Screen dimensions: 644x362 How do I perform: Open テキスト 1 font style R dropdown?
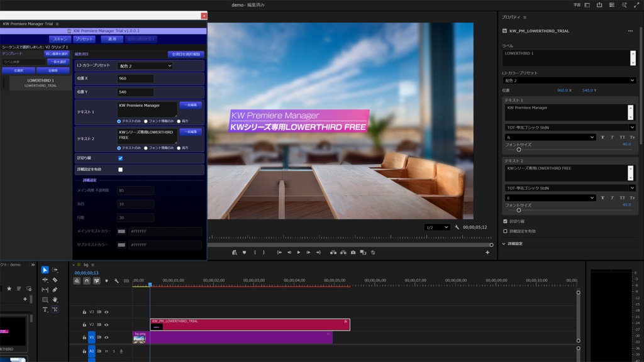(550, 137)
